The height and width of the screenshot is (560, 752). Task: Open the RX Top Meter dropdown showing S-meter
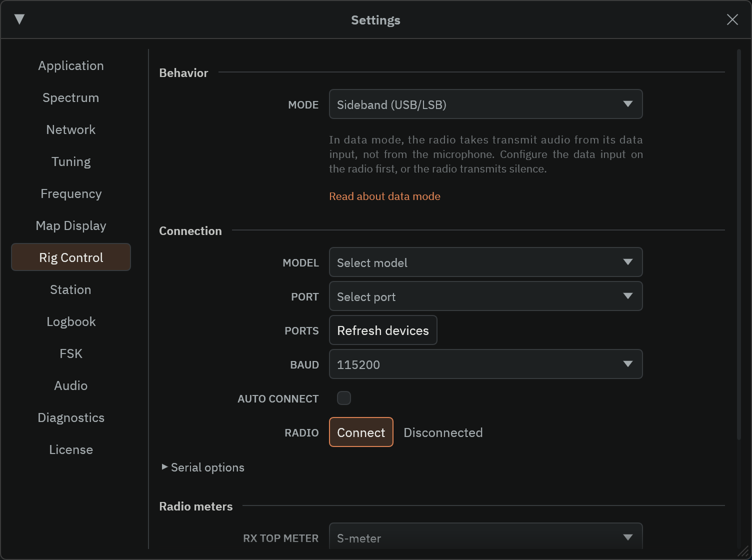point(485,537)
